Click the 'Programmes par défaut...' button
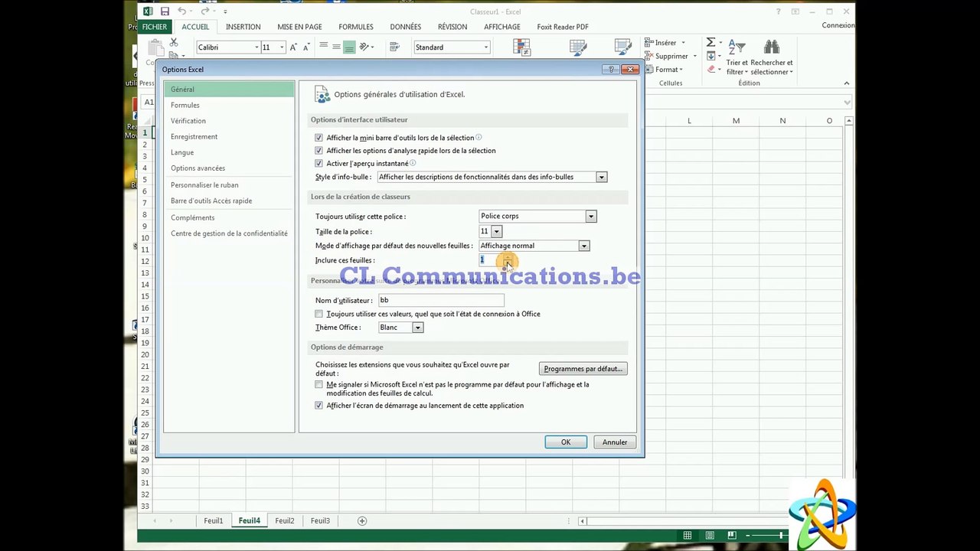980x551 pixels. coord(583,369)
